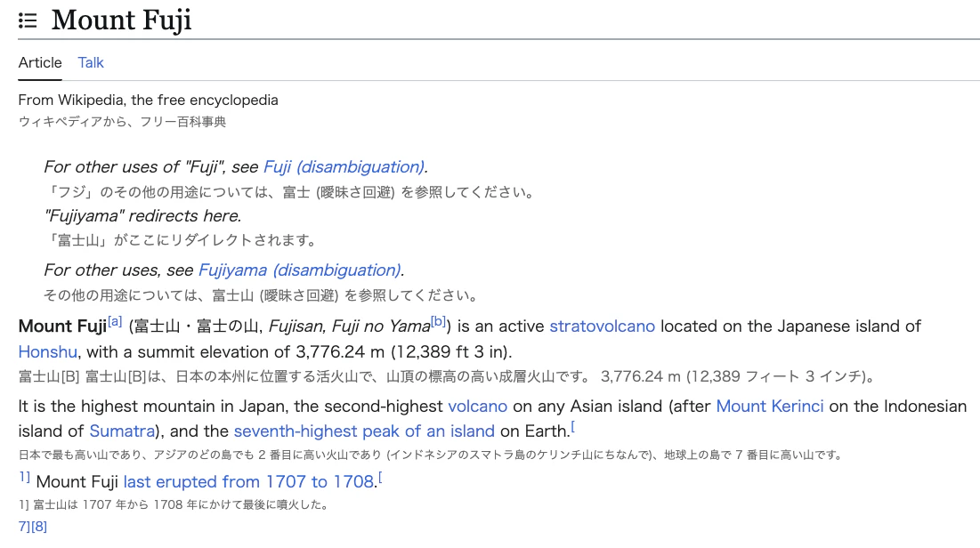Follow seventh-highest peak of an island link
980x548 pixels.
point(364,431)
